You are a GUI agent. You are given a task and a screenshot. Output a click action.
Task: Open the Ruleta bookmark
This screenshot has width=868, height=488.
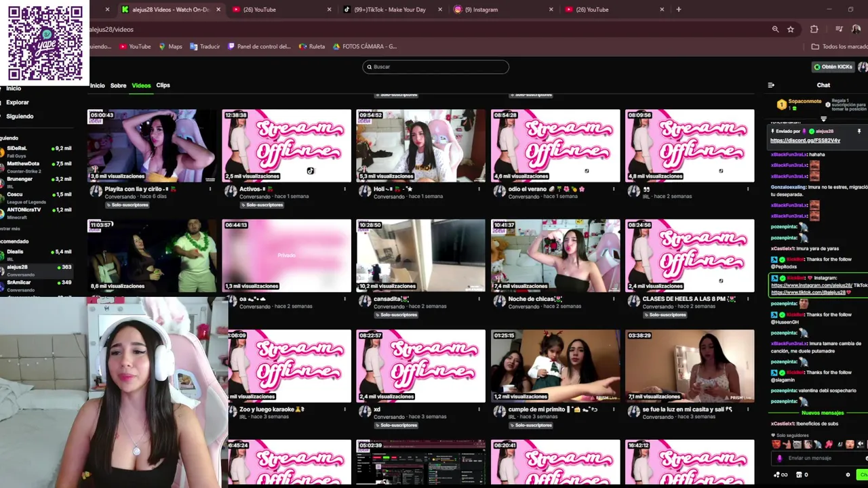tap(312, 47)
